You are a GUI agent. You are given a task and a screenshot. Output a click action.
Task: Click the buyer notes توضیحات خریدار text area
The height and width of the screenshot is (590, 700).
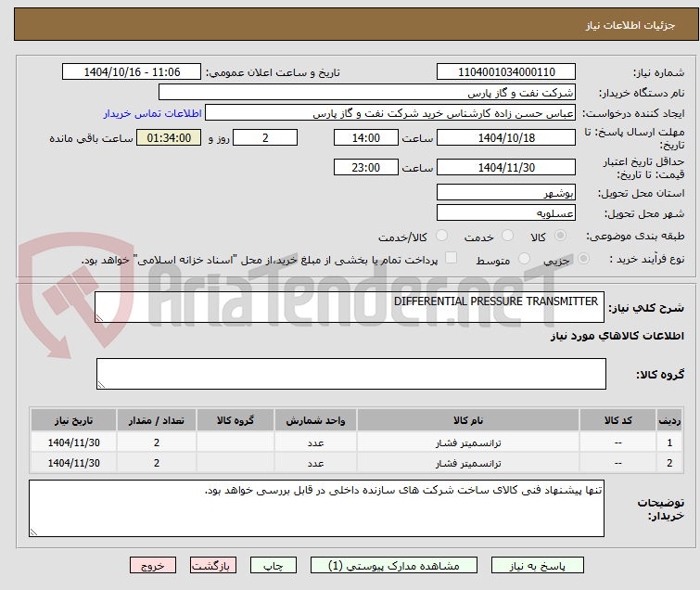point(316,508)
